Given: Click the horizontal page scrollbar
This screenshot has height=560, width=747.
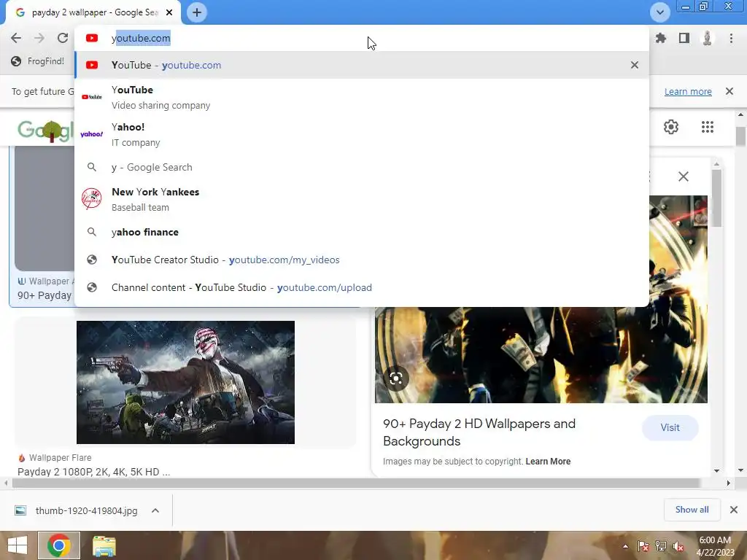Looking at the screenshot, I should (x=356, y=483).
